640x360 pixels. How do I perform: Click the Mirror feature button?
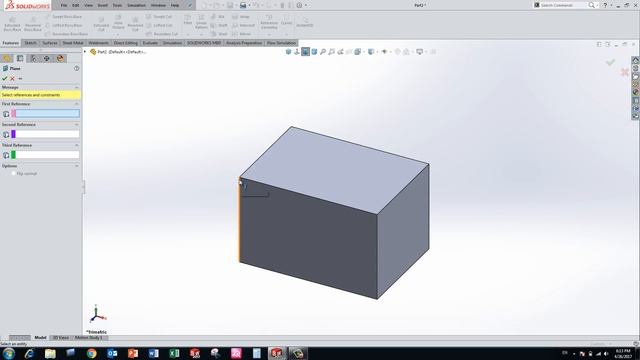pos(242,34)
